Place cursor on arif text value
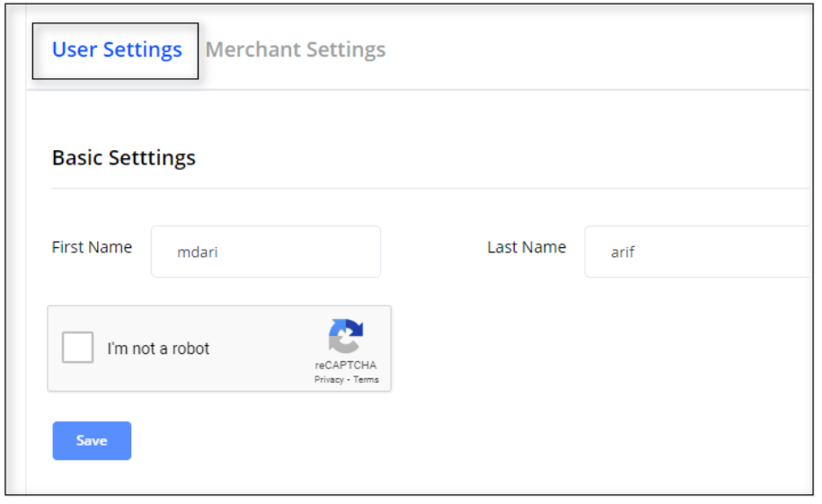 (x=623, y=252)
